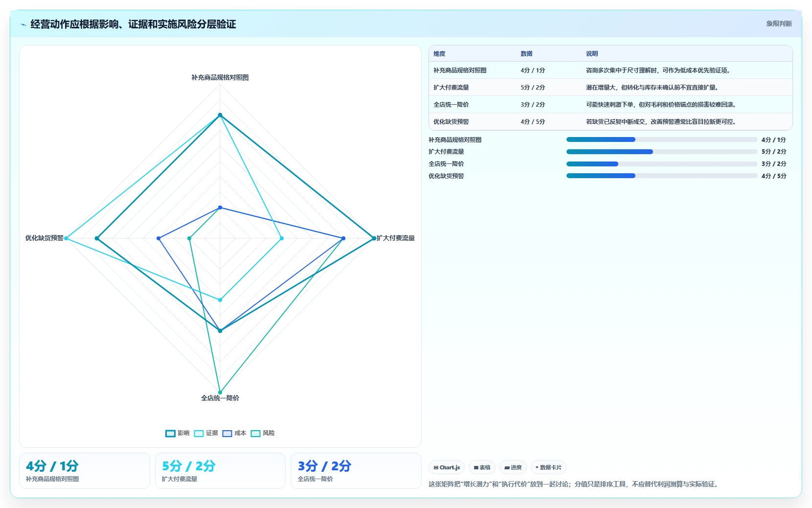The width and height of the screenshot is (812, 508).
Task: Open stat card 4分 / 1分 补充商品规格对照图
Action: (x=85, y=471)
